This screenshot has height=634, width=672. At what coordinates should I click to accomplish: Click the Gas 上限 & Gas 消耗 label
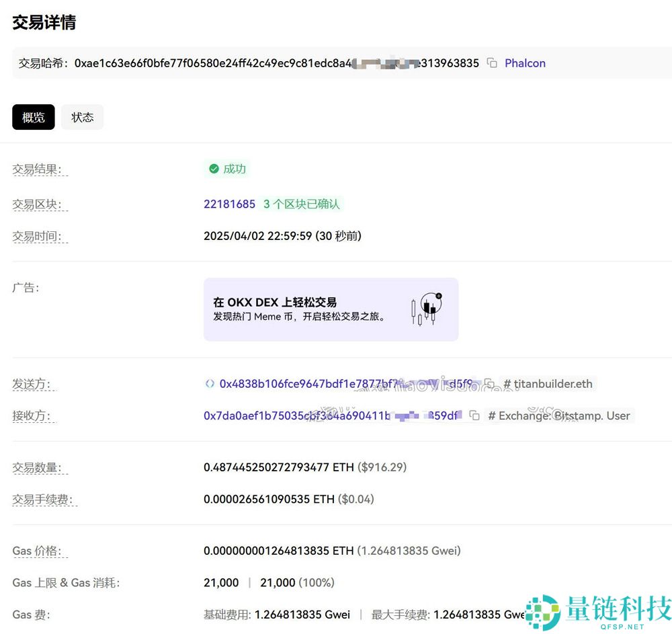tap(66, 582)
